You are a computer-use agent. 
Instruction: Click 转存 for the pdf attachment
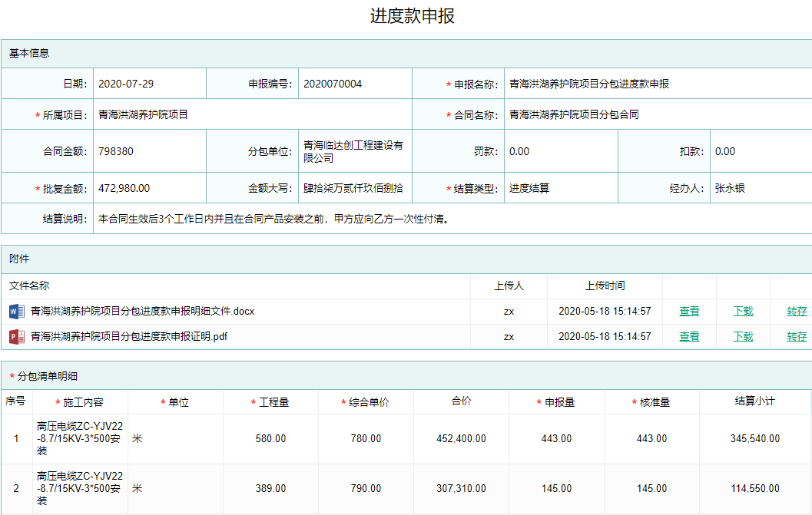797,337
